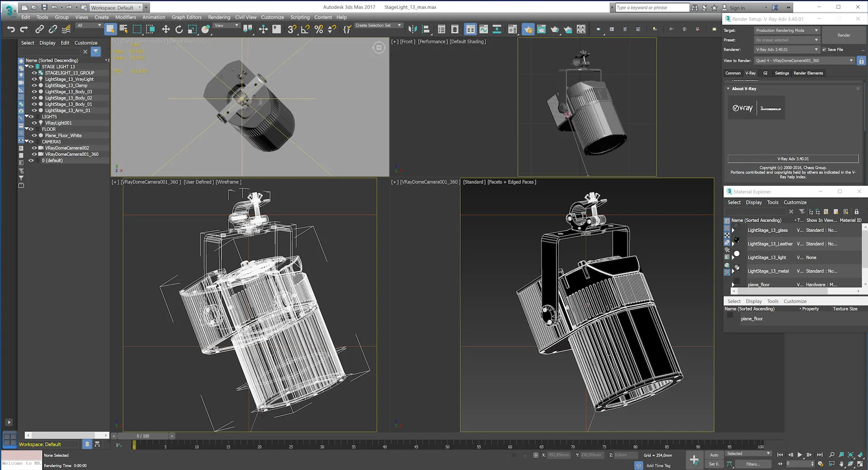Click the Play Animation button
Screen dimensions: 868x470
point(800,455)
